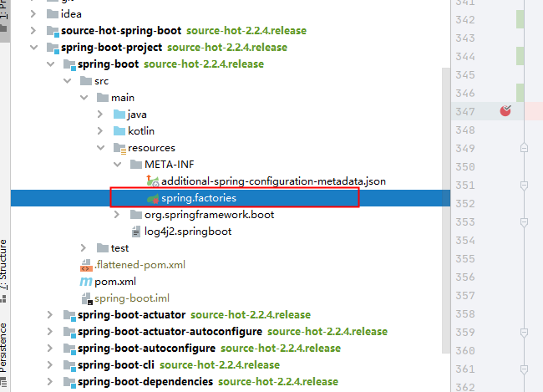This screenshot has width=543, height=392.
Task: Click the resources folder icon
Action: pos(119,148)
